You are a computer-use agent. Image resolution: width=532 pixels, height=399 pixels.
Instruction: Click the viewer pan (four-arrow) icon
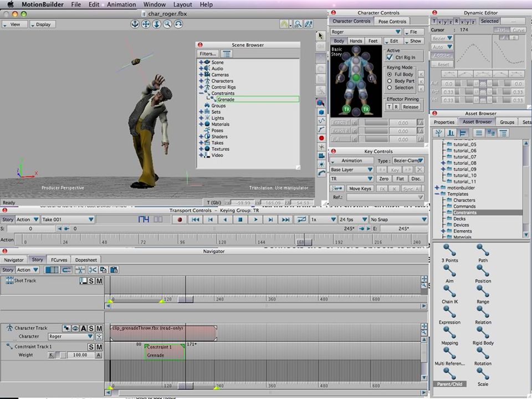pyautogui.click(x=146, y=24)
